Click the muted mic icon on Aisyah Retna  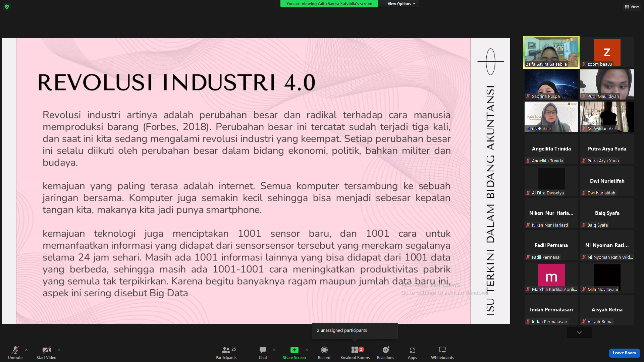pyautogui.click(x=584, y=322)
